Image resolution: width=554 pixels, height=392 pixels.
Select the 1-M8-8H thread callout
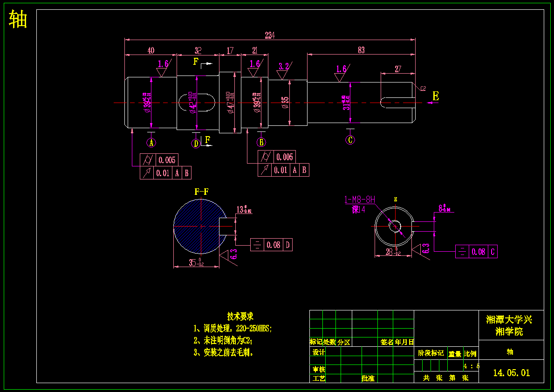[360, 199]
